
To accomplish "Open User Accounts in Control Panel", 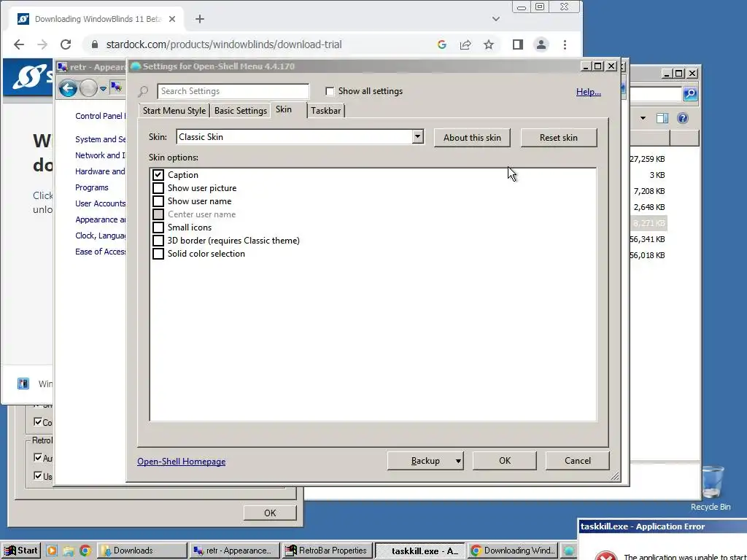I will tap(100, 203).
